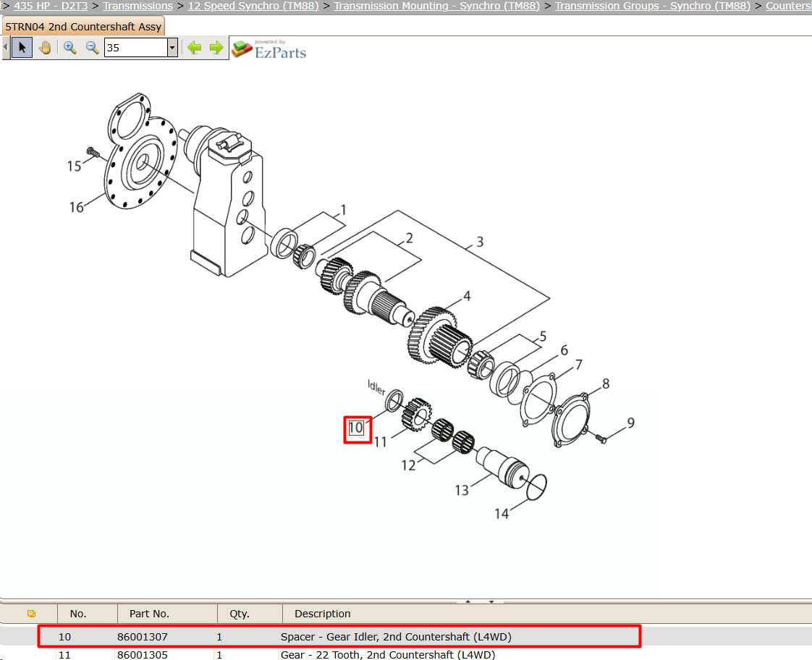
Task: Click callout number 2 in diagram
Action: pyautogui.click(x=409, y=238)
